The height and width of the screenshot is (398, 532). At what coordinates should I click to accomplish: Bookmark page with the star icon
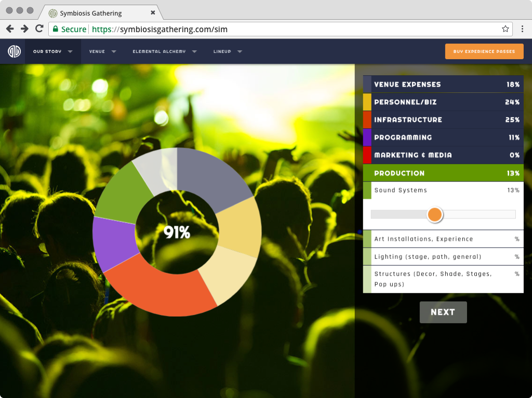(505, 29)
